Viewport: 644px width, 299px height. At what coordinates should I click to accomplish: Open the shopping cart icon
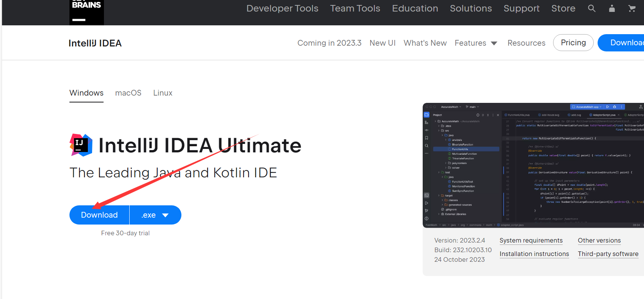pyautogui.click(x=632, y=8)
